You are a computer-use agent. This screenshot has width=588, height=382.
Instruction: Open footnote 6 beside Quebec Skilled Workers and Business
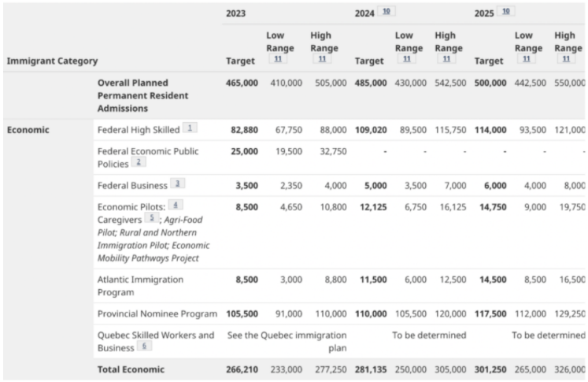(144, 346)
